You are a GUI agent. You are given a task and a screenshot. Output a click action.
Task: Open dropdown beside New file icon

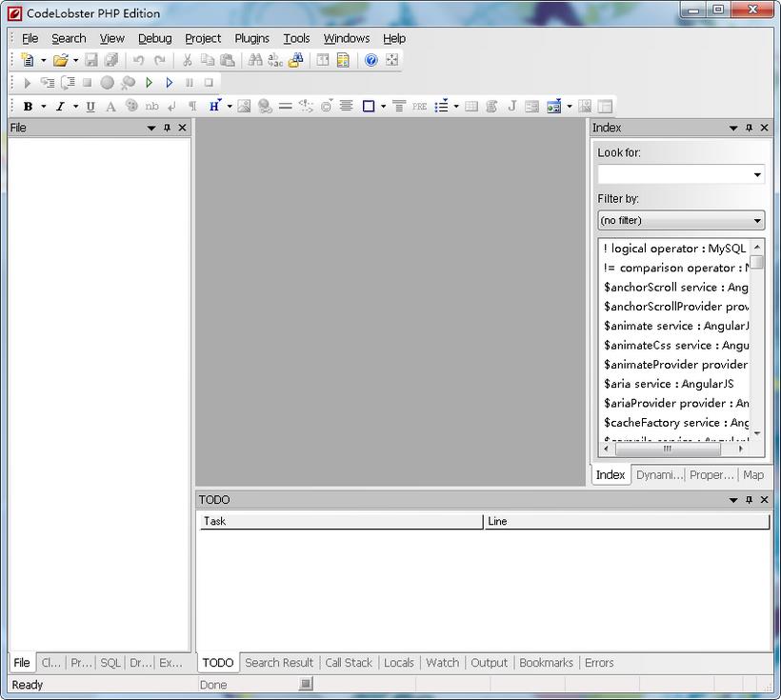tap(43, 60)
